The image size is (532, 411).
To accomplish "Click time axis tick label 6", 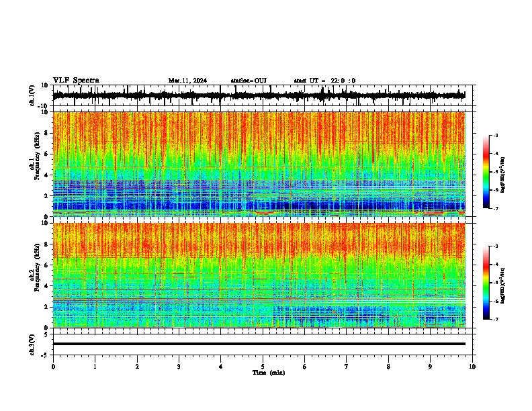I will click(x=305, y=367).
